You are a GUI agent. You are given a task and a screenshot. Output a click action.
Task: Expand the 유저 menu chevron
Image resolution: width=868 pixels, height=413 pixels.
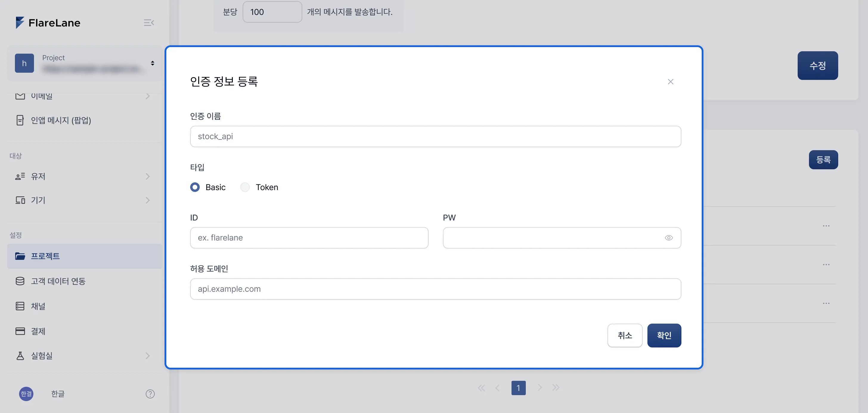pos(148,176)
